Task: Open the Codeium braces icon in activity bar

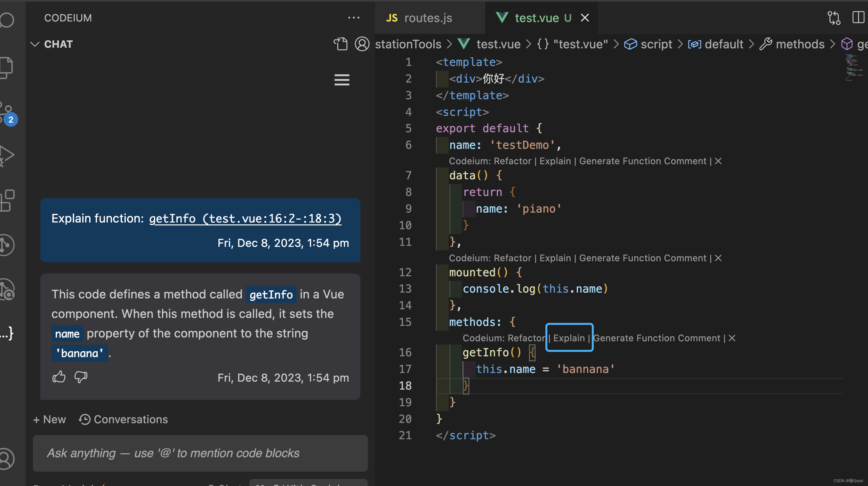Action: pos(7,333)
